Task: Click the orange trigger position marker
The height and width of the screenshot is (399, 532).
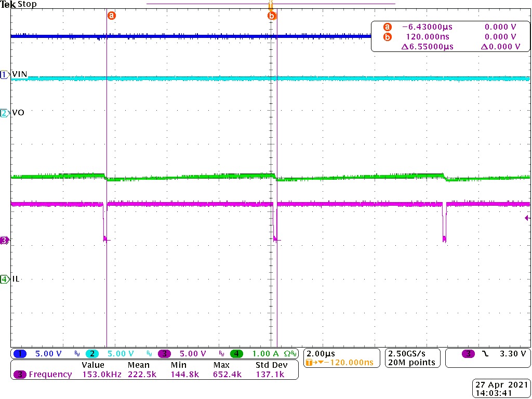Action: coord(270,5)
